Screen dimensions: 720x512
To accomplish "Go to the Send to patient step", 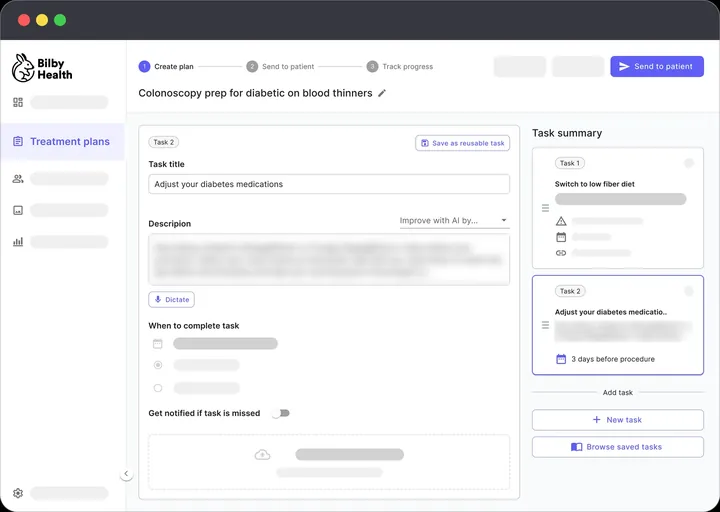I will tap(280, 67).
